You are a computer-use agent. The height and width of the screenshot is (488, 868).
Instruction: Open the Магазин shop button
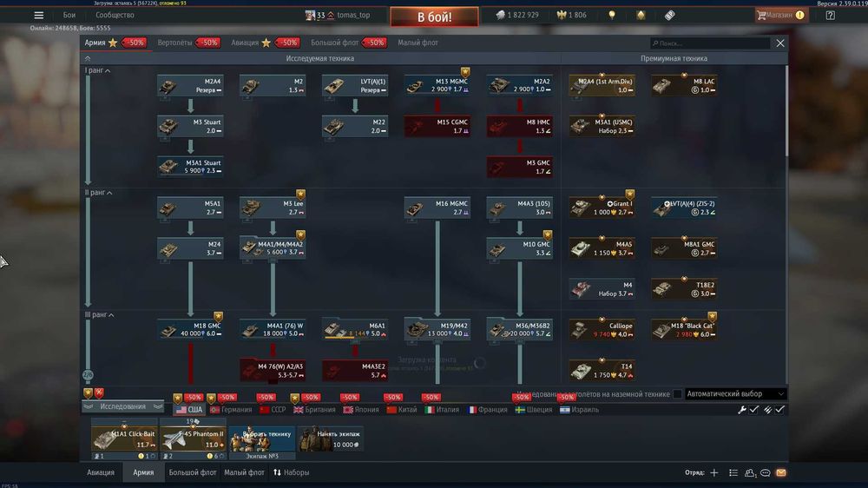click(x=780, y=15)
